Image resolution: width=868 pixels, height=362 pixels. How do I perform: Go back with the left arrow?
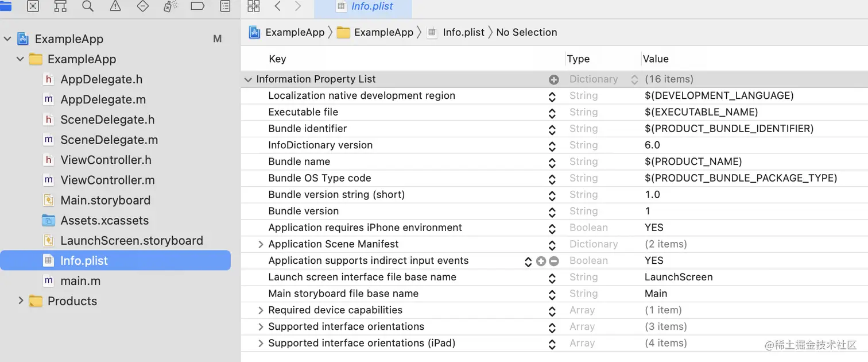[x=278, y=6]
